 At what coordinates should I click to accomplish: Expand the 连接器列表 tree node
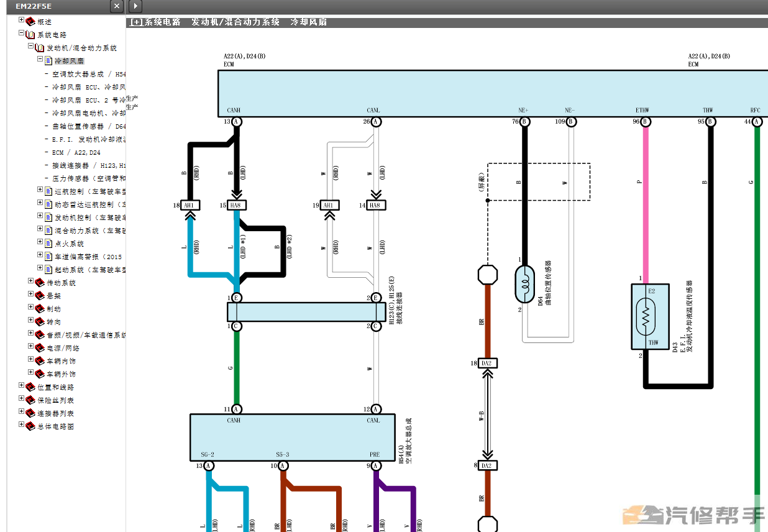pyautogui.click(x=21, y=412)
